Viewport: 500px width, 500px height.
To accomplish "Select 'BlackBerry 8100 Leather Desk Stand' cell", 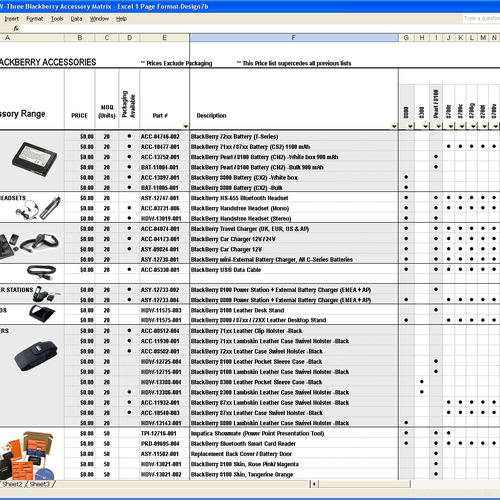I will click(x=294, y=310).
